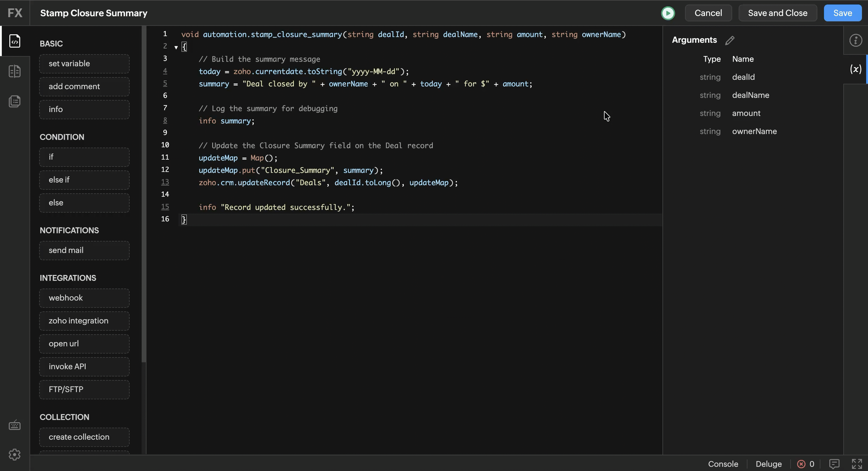Pick the else if snippet
The width and height of the screenshot is (868, 471).
(84, 180)
